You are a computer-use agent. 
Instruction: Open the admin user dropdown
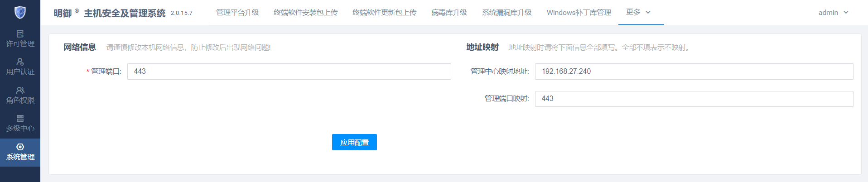pyautogui.click(x=834, y=13)
